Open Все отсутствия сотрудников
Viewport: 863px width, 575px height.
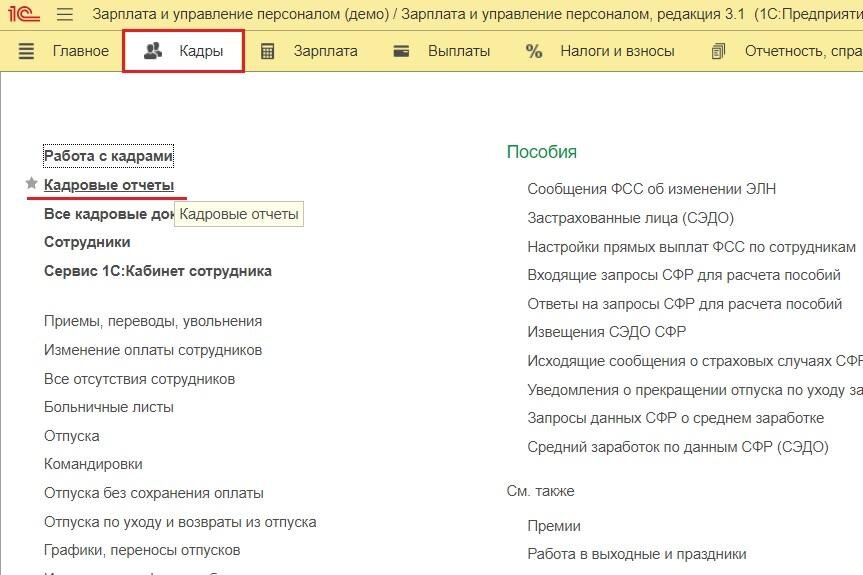tap(139, 379)
